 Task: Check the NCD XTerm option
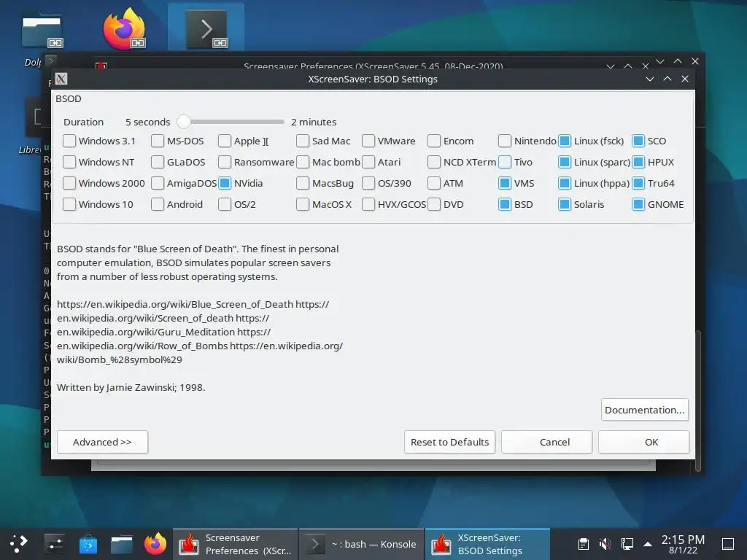434,162
